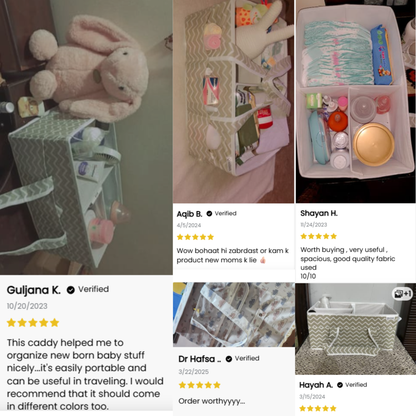
Task: Click the star rating in Aqib B.'s review
Action: [195, 237]
